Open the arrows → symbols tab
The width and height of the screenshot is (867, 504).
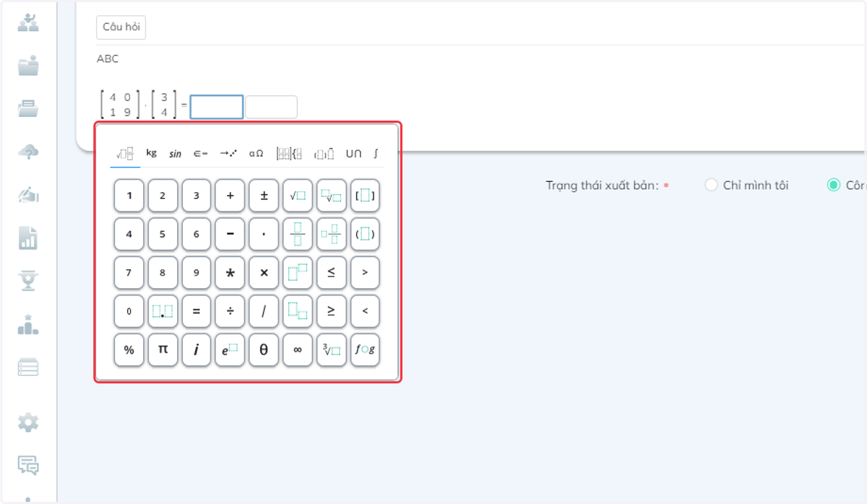(x=229, y=153)
